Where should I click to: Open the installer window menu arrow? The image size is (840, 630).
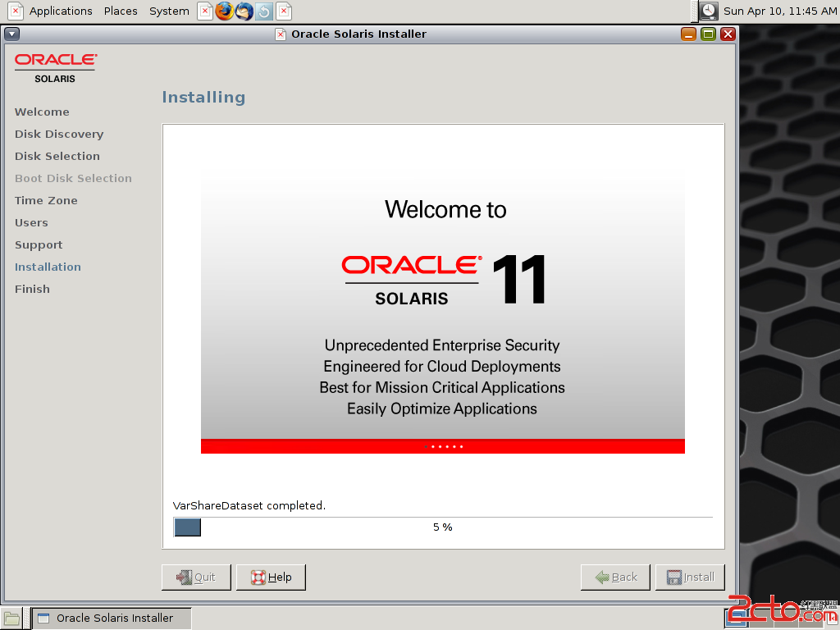[11, 34]
